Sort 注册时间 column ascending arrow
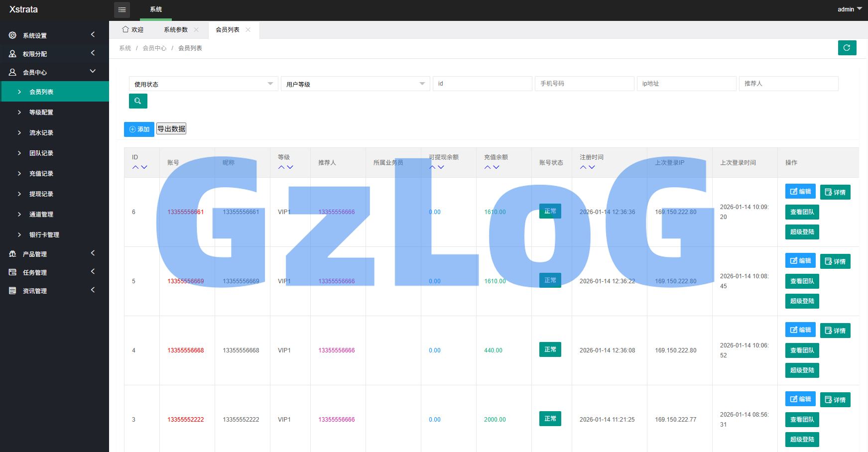Image resolution: width=868 pixels, height=452 pixels. (x=583, y=167)
